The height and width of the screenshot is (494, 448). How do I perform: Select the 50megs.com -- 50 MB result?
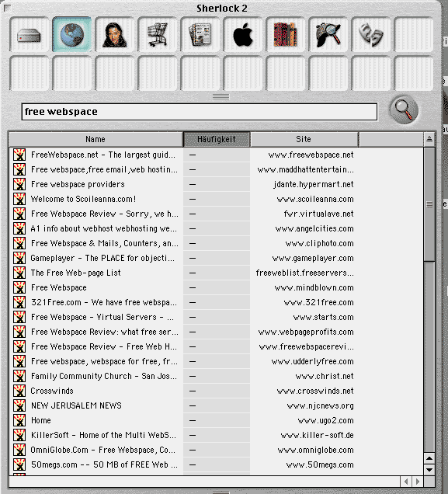[104, 464]
